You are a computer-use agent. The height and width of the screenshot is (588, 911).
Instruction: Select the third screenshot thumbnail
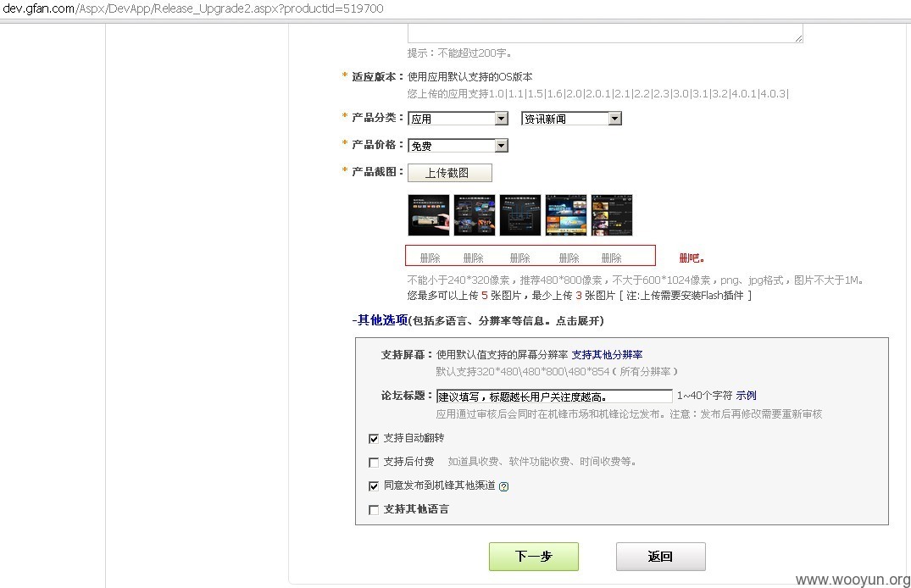(x=520, y=215)
